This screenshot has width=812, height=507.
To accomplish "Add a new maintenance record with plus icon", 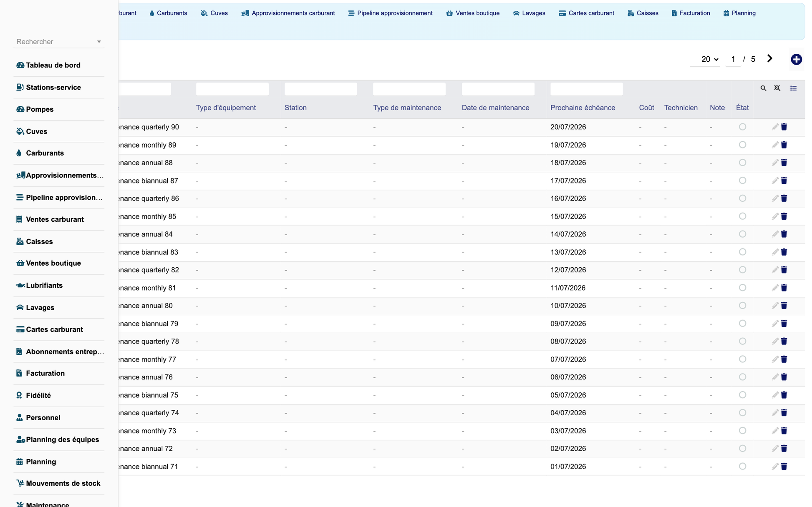I will pyautogui.click(x=796, y=59).
